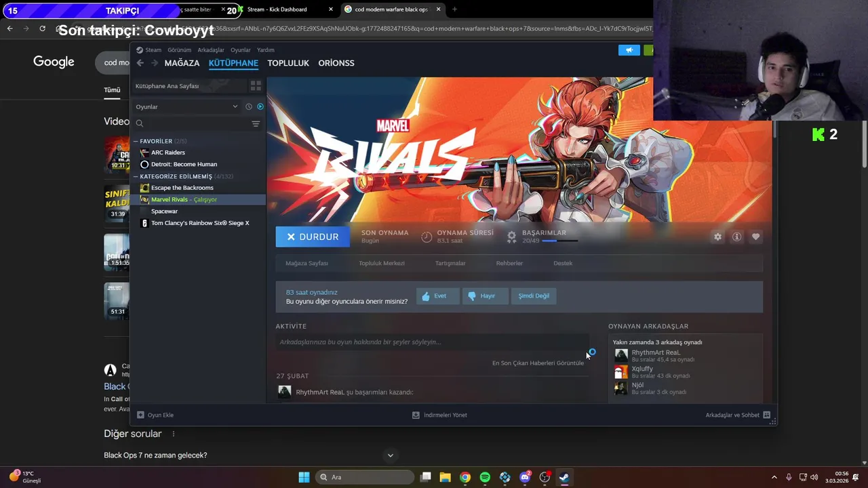The image size is (868, 488).
Task: Open Marvel Rivals settings gear icon
Action: click(717, 237)
